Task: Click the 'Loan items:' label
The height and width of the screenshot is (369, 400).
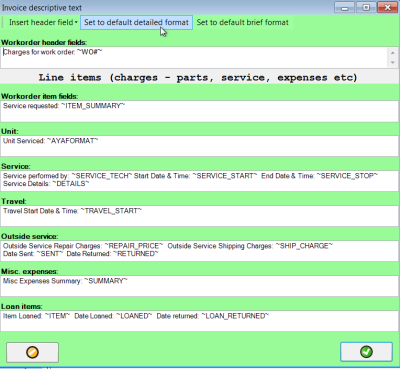Action: (22, 306)
